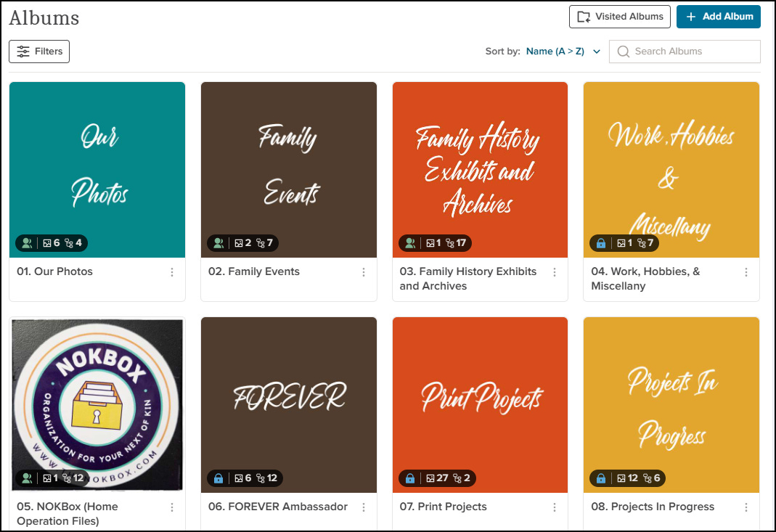Open the Print Projects album thumbnail
The height and width of the screenshot is (532, 776).
point(480,405)
